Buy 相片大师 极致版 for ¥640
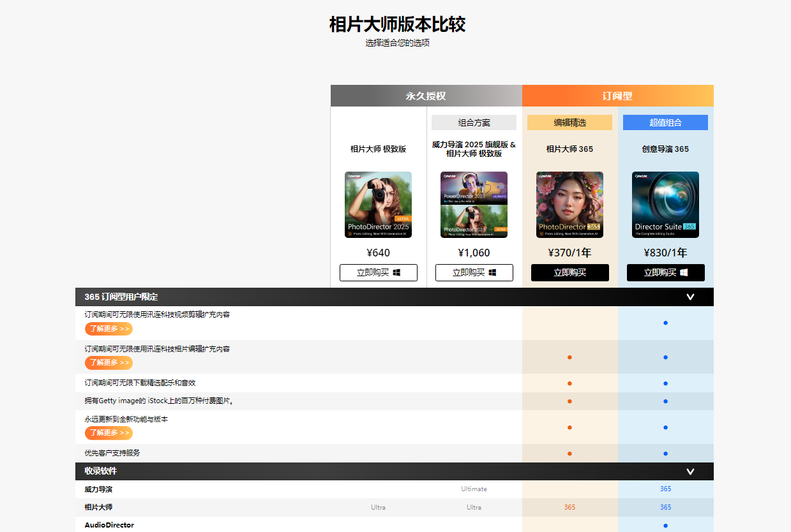Viewport: 791px width, 532px height. click(x=379, y=272)
